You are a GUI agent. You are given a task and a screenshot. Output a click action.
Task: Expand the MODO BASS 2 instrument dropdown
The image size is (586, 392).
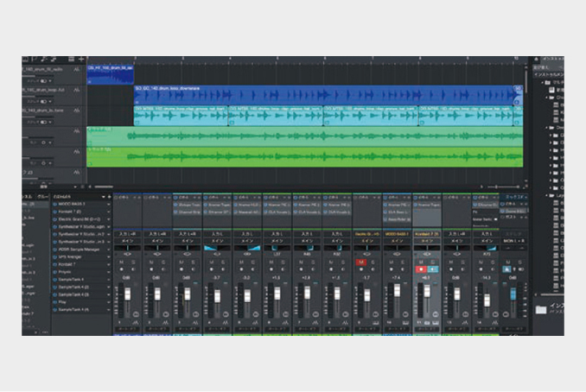coord(109,204)
